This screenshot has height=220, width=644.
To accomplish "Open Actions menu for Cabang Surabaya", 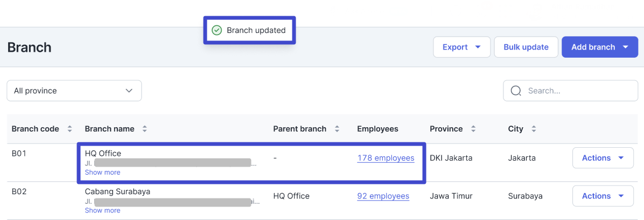I will (x=603, y=196).
